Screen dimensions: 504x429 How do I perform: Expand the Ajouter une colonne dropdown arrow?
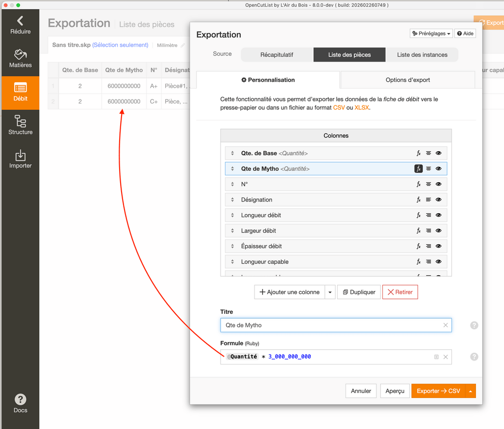[x=330, y=292]
